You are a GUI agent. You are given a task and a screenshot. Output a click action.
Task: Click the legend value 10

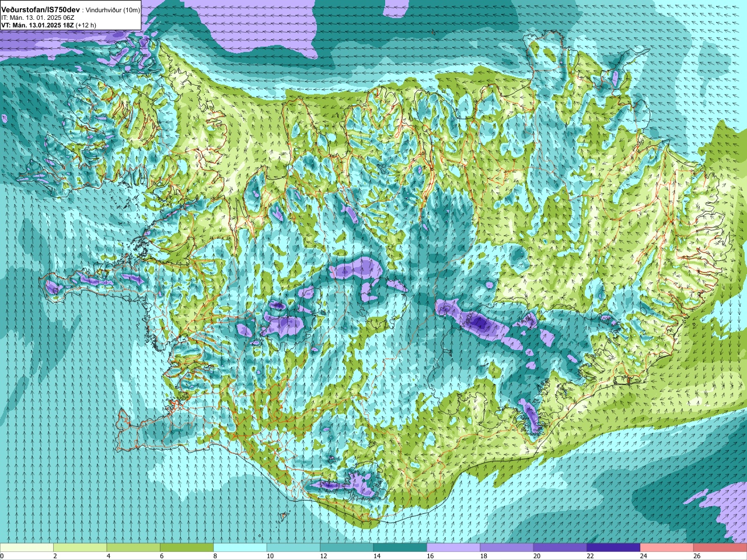coord(270,556)
